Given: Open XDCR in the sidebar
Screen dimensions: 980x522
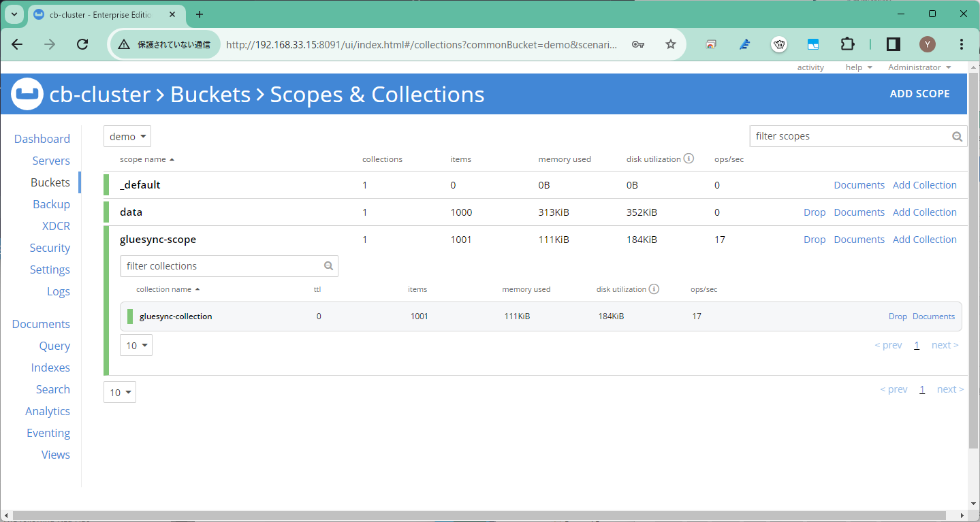Looking at the screenshot, I should click(x=56, y=226).
